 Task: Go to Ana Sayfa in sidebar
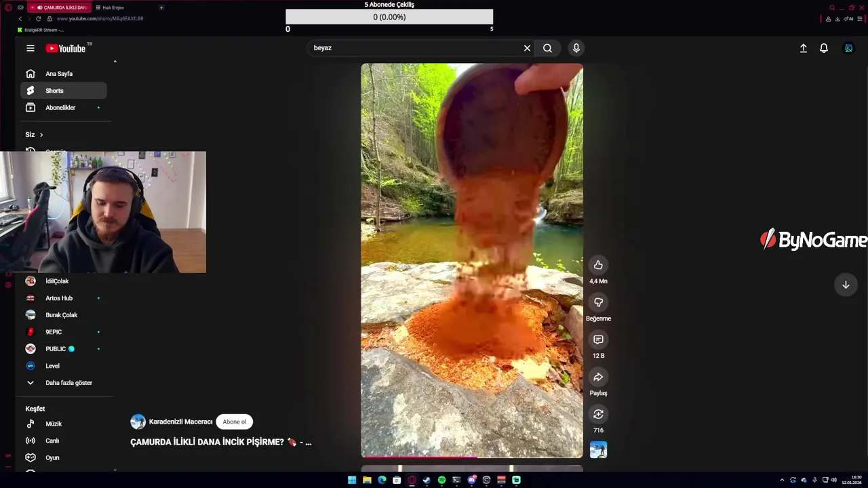(x=64, y=74)
